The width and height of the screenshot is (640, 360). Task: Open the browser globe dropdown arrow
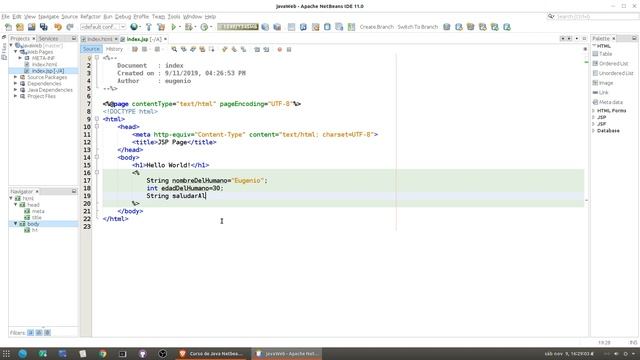coord(140,27)
